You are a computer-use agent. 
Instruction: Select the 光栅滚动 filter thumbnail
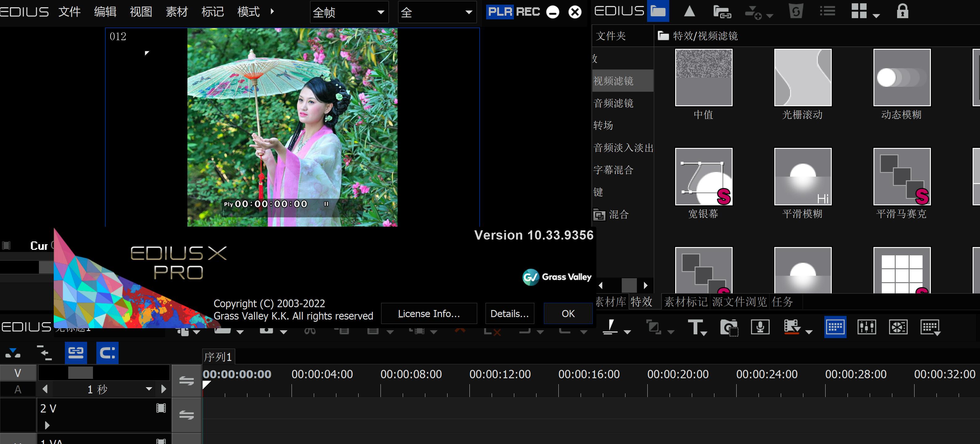pos(803,77)
